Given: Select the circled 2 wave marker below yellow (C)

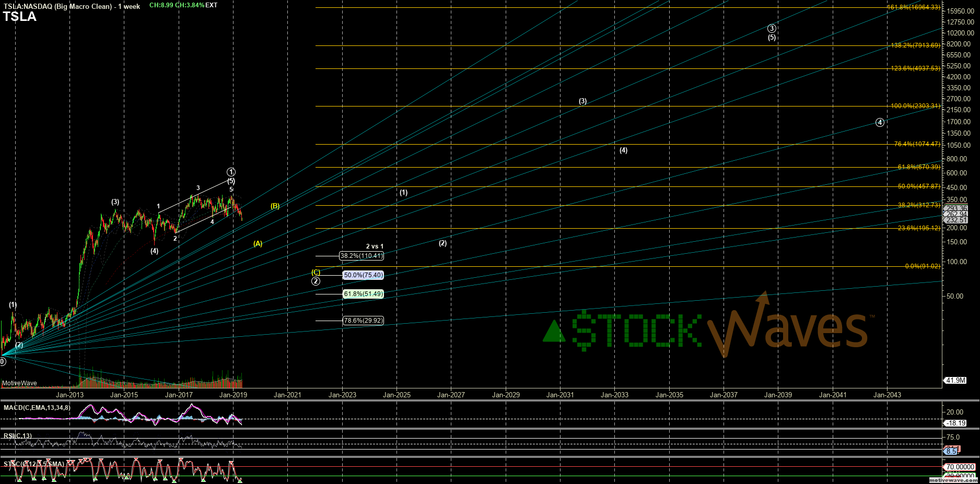Looking at the screenshot, I should coord(316,281).
